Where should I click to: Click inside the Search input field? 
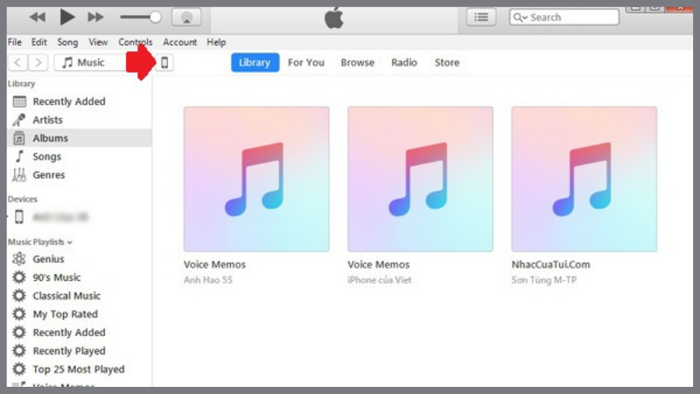(574, 17)
